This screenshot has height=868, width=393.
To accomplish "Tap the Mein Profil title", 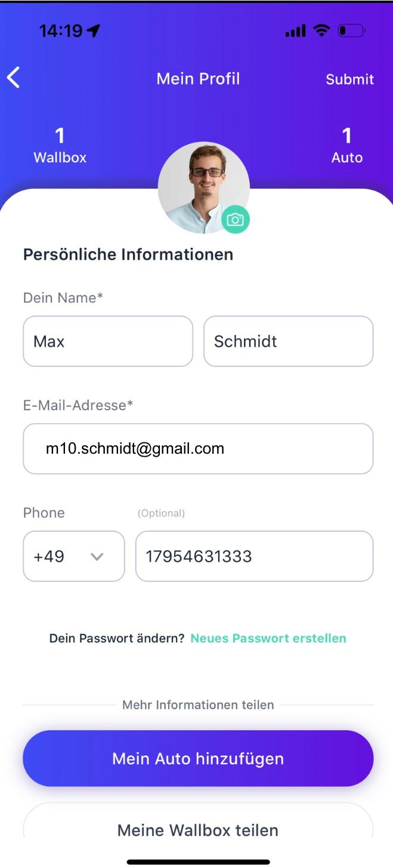I will 198,79.
